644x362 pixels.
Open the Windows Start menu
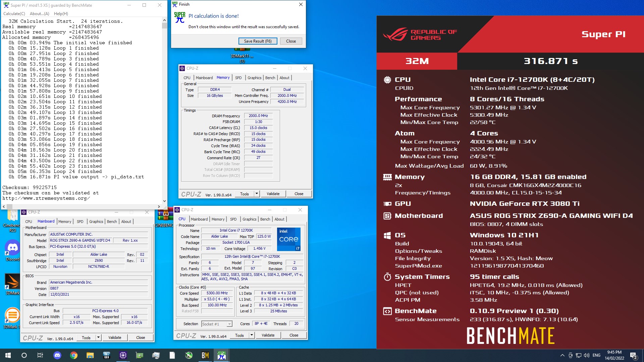(x=8, y=355)
